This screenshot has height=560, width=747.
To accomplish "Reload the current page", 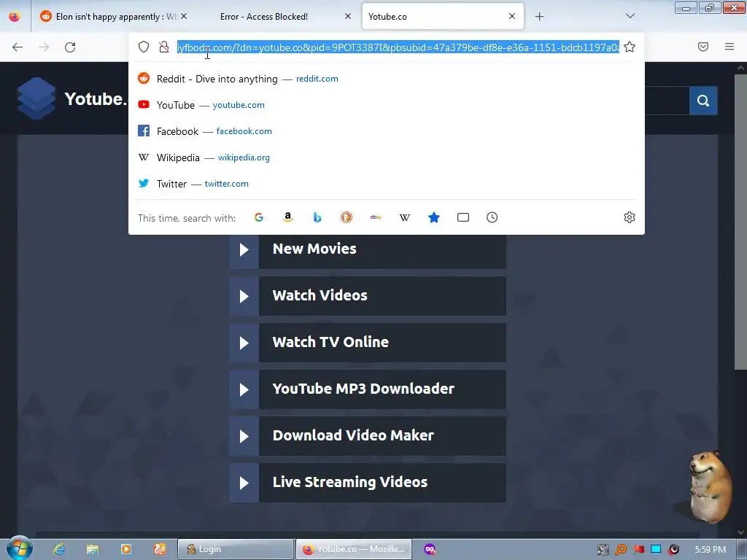I will point(70,47).
